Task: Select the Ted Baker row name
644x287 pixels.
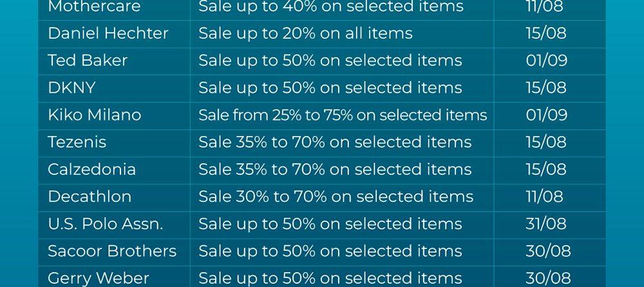Action: coord(88,61)
